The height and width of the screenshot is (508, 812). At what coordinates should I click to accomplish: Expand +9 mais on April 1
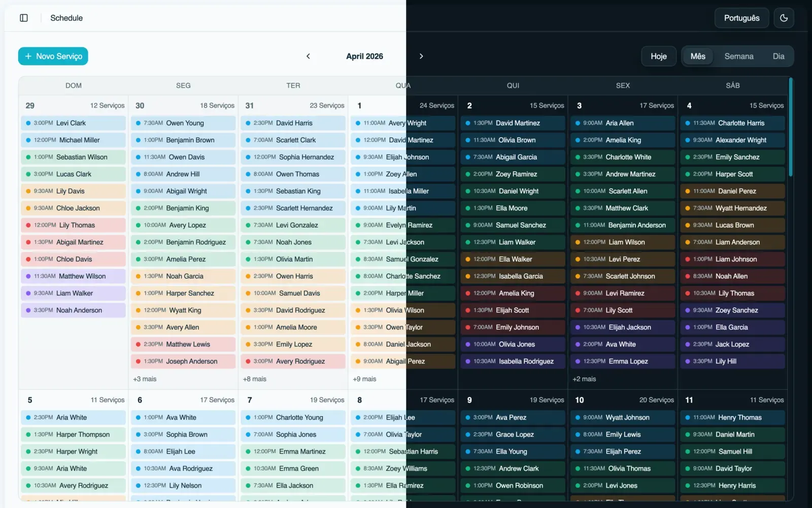click(364, 379)
